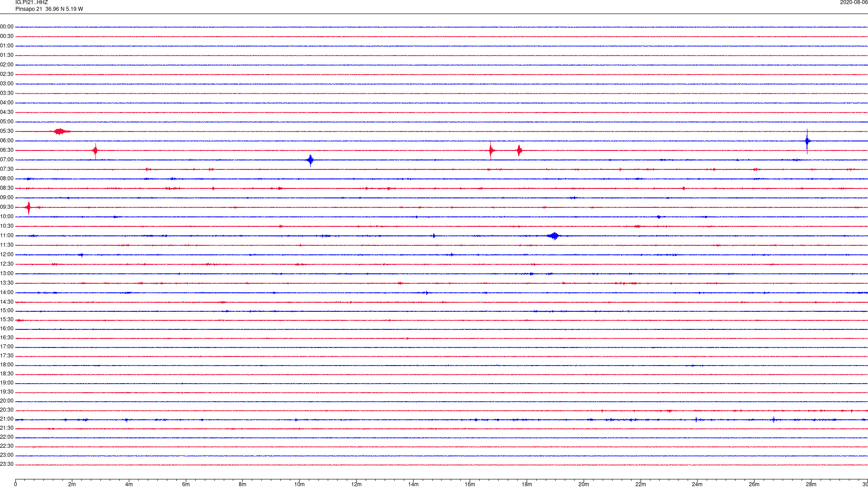Click the first red spike on the 06:30 trace

tap(95, 150)
